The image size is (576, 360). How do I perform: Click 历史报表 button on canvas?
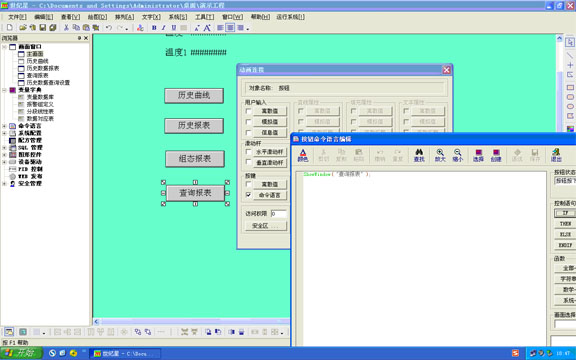click(194, 126)
